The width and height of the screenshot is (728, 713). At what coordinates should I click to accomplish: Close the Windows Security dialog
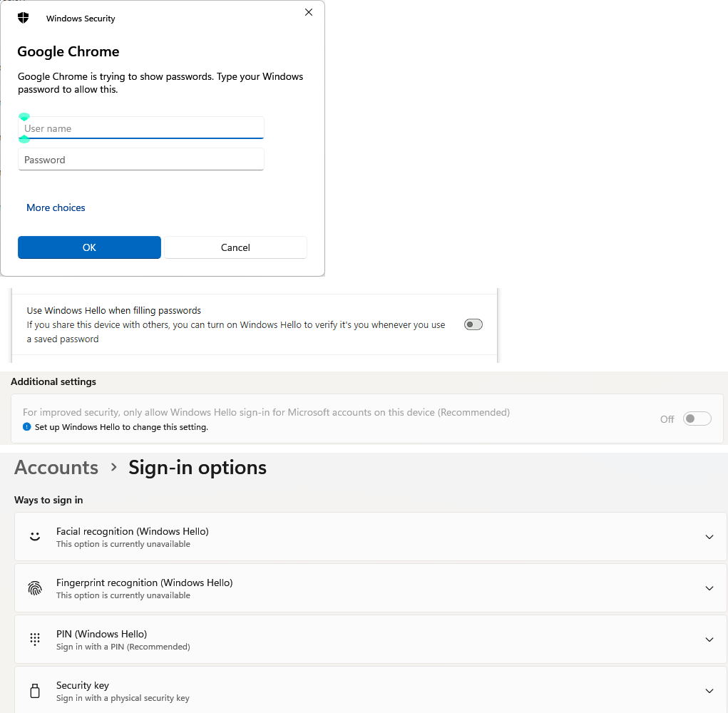pos(309,13)
